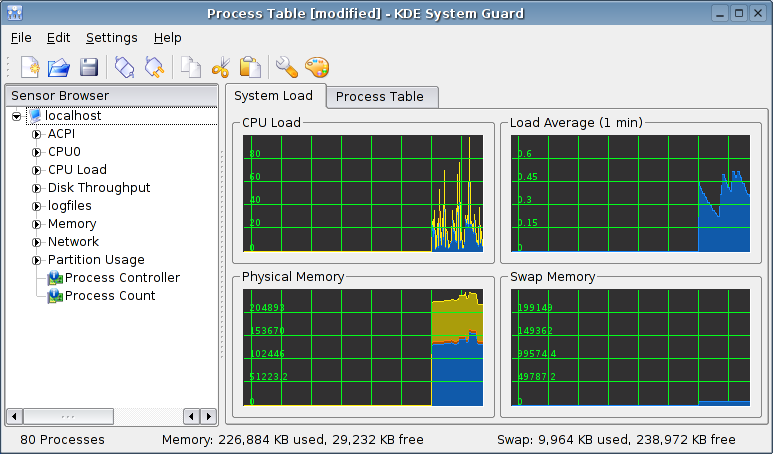
Task: Switch to the Process Table tab
Action: tap(382, 97)
